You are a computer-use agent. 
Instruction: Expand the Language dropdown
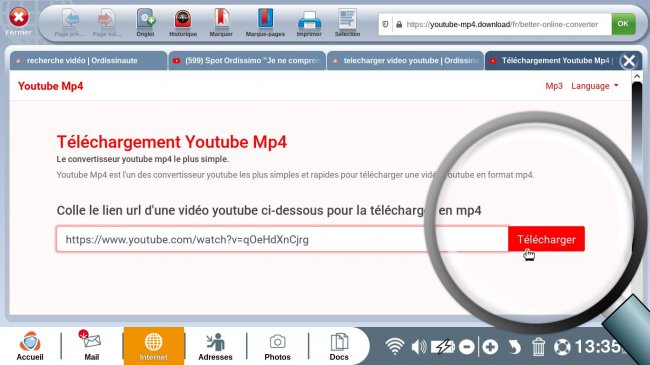[x=595, y=86]
